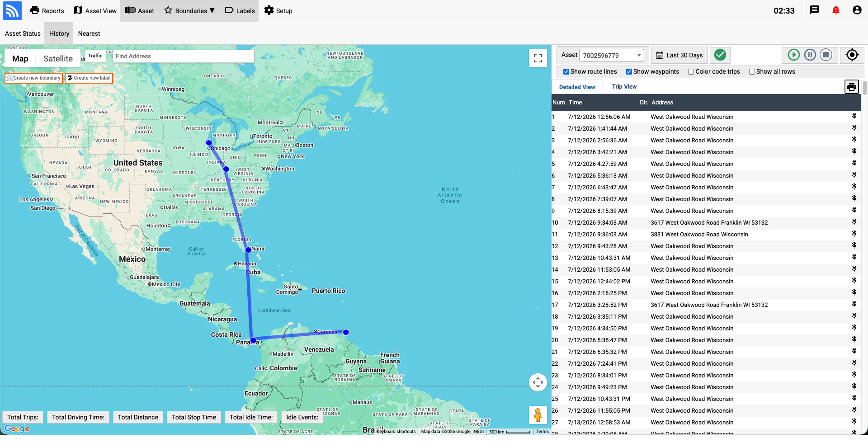Click label icon on row 10

coord(854,222)
